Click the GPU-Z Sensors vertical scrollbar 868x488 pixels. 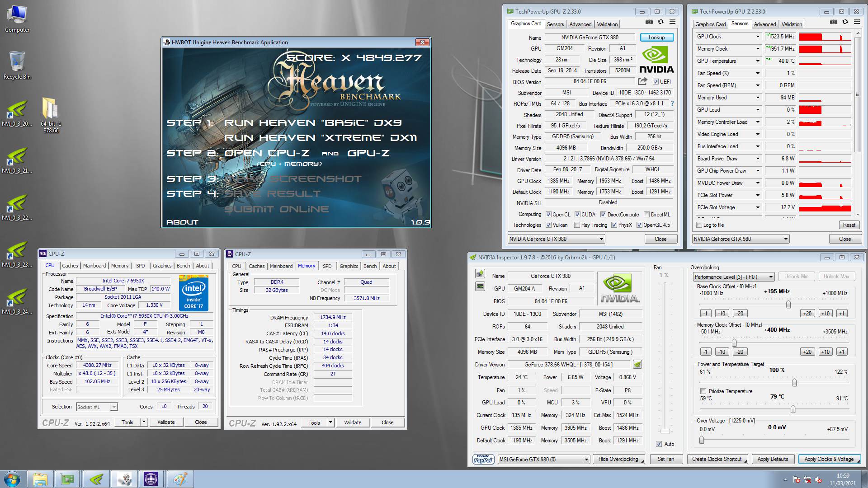[858, 123]
